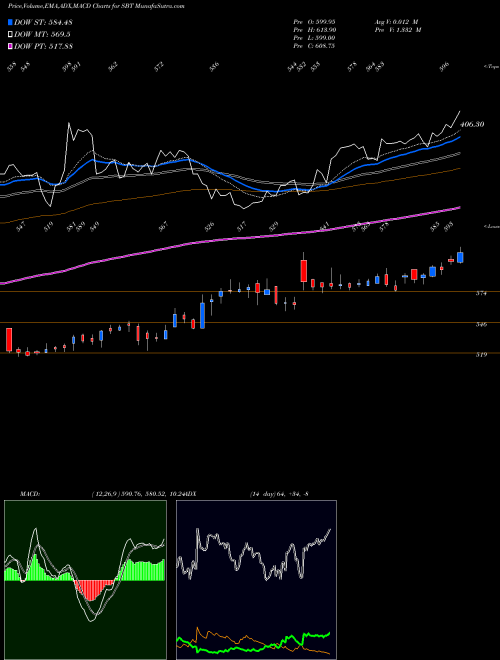The height and width of the screenshot is (660, 500).
Task: Click the previous Open value 599.95
Action: pyautogui.click(x=323, y=21)
